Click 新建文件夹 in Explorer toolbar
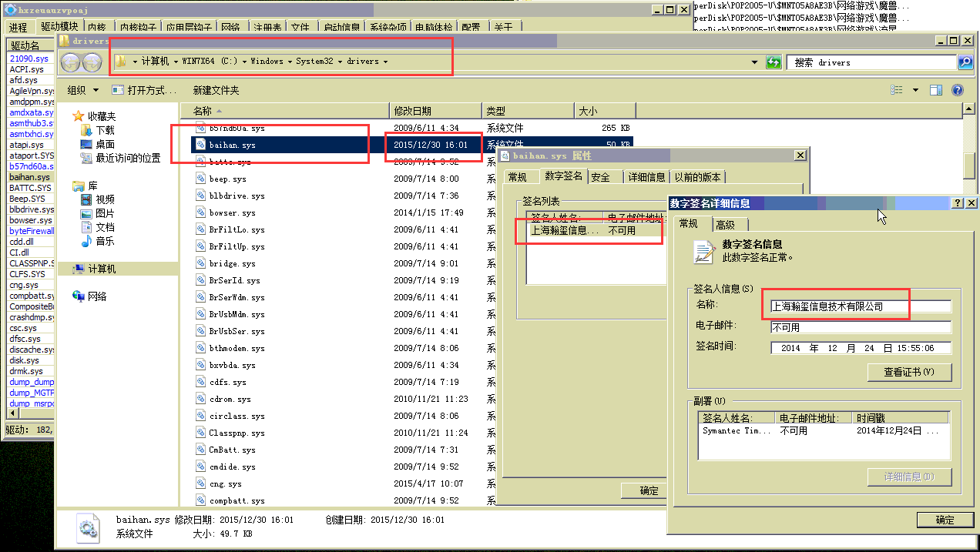Image resolution: width=980 pixels, height=552 pixels. pyautogui.click(x=216, y=90)
